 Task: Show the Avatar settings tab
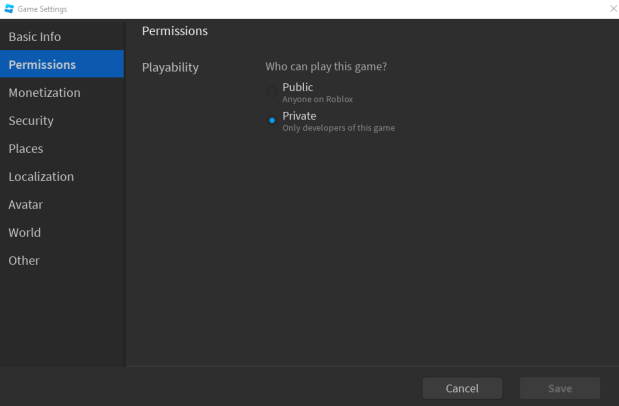point(62,205)
